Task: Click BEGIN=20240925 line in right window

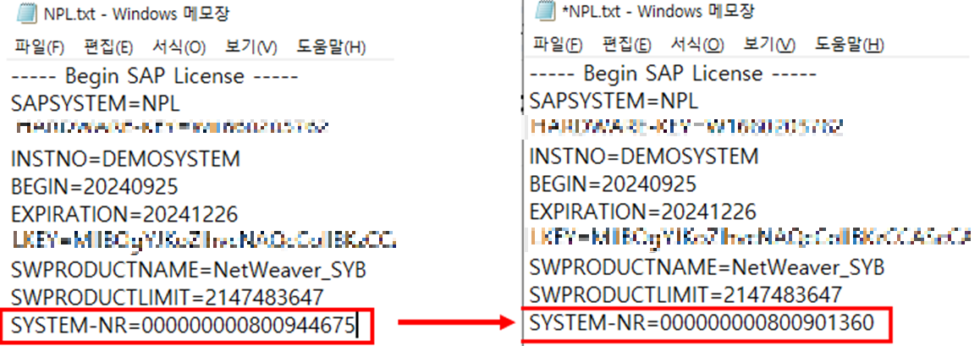Action: pos(613,184)
